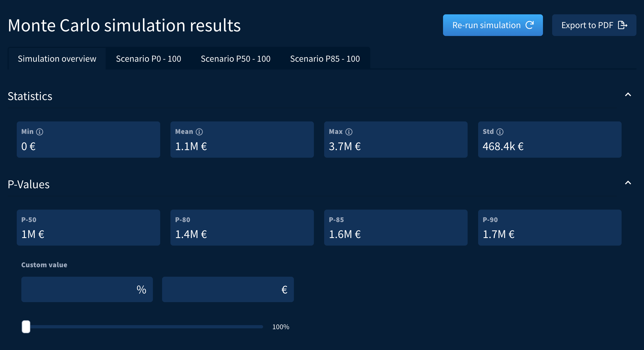Click the Statistics section heading
This screenshot has height=350, width=644.
[x=30, y=96]
